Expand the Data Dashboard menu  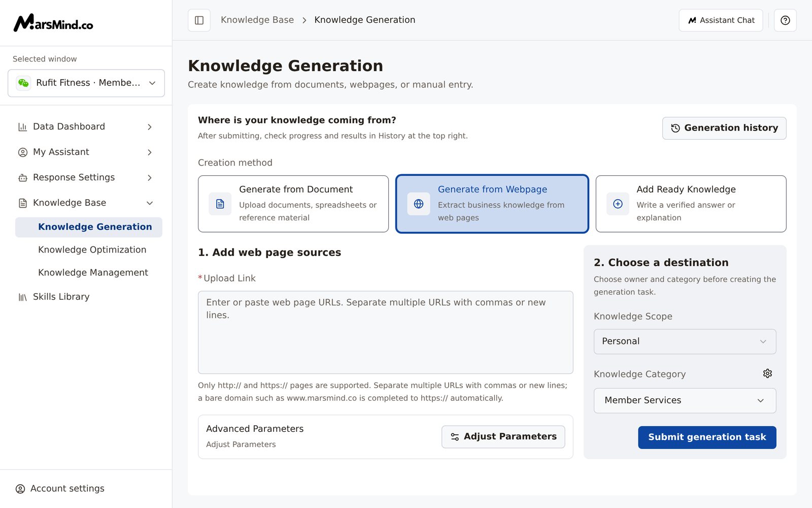click(86, 126)
